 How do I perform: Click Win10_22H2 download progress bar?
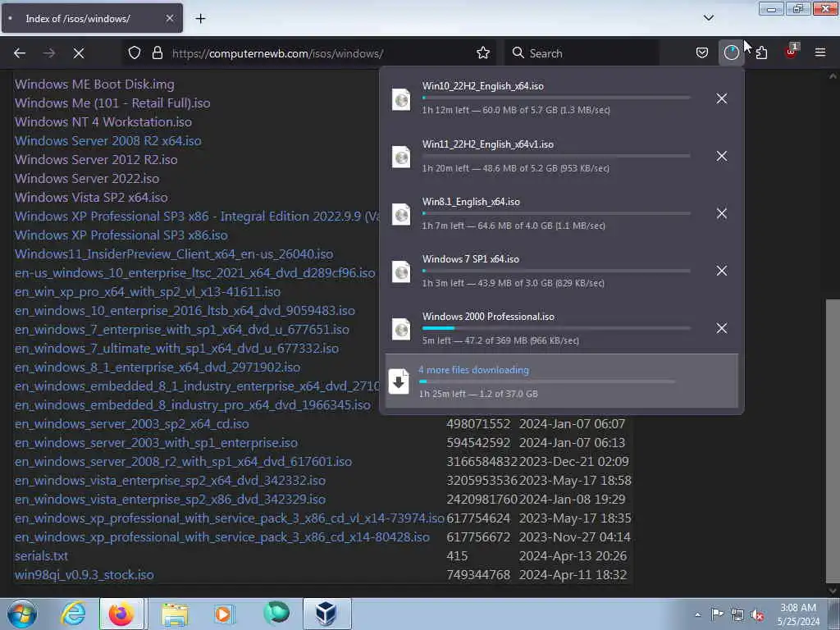coord(556,98)
